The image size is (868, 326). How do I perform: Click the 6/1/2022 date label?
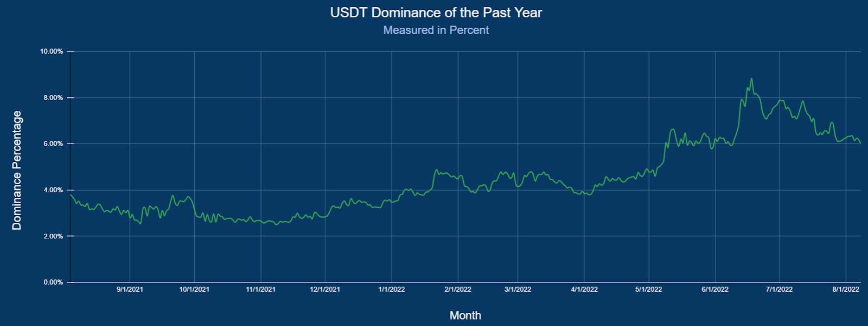coord(715,289)
